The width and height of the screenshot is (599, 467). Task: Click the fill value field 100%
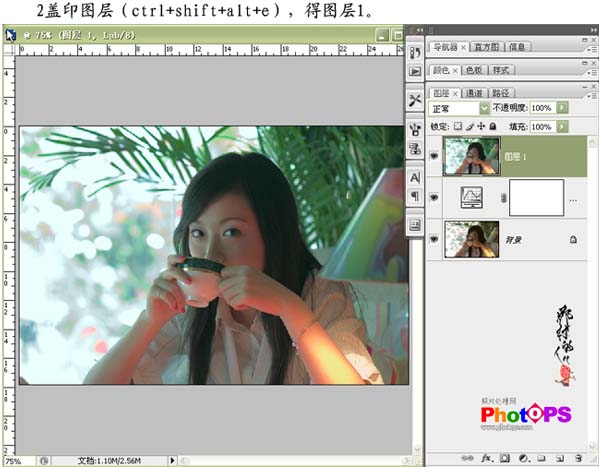(x=542, y=126)
